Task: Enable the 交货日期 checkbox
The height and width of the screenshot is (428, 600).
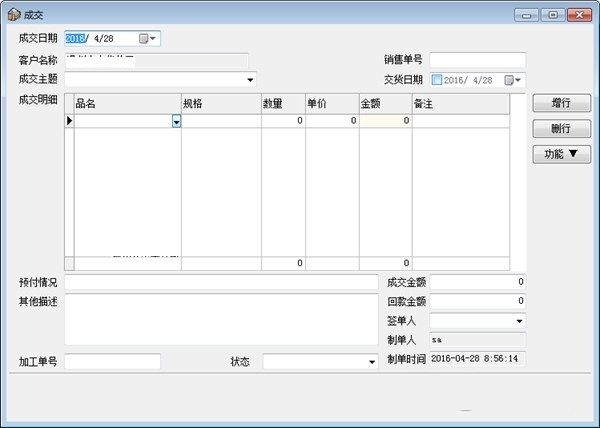Action: (437, 80)
